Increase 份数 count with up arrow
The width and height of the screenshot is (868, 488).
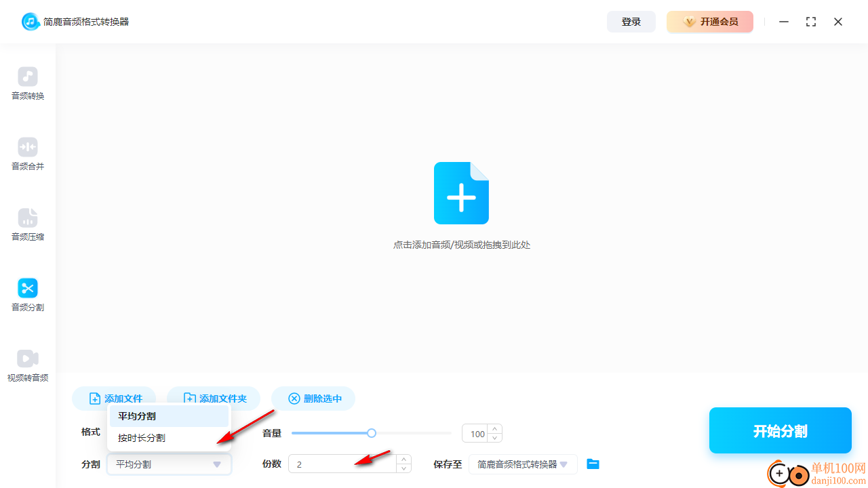tap(404, 460)
